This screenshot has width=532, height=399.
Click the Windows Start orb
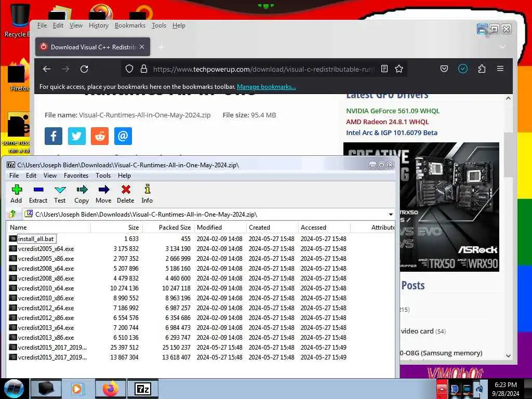[14, 389]
